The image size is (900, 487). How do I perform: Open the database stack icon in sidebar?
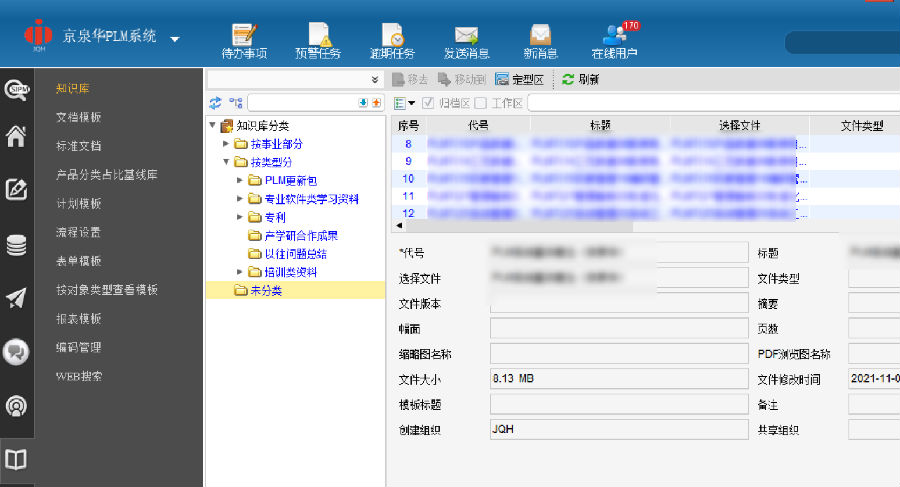tap(16, 245)
